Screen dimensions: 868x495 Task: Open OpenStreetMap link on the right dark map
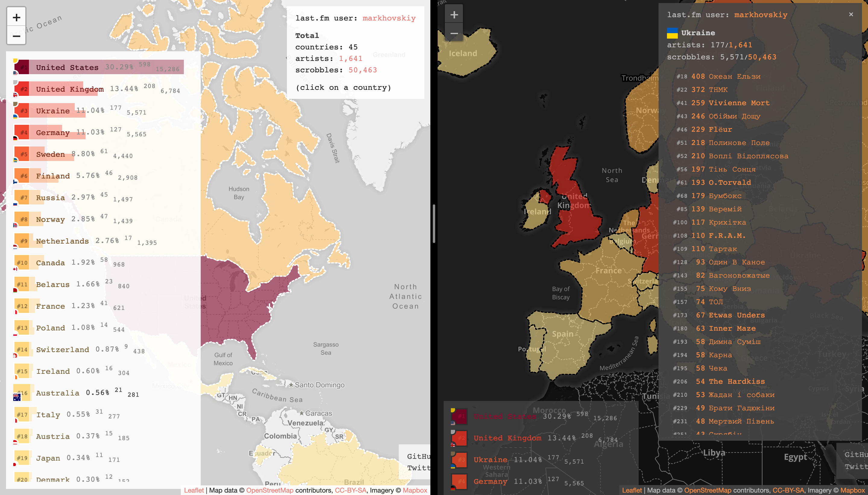pyautogui.click(x=708, y=490)
